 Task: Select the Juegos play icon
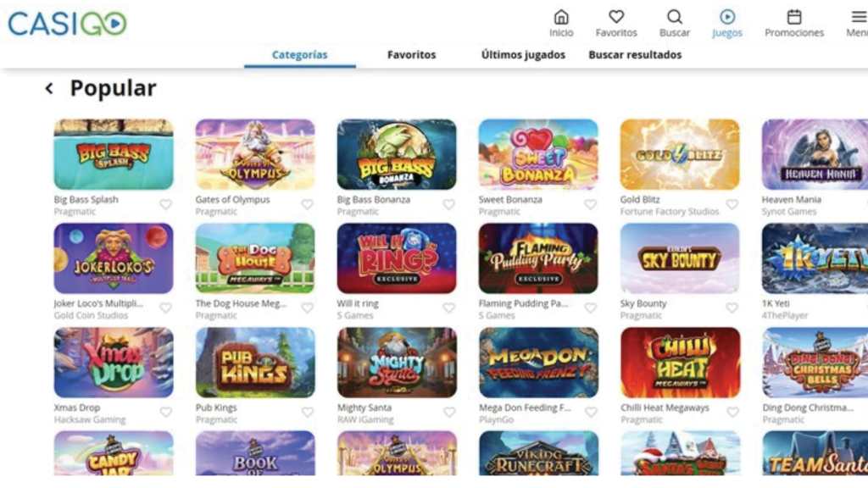click(x=726, y=17)
